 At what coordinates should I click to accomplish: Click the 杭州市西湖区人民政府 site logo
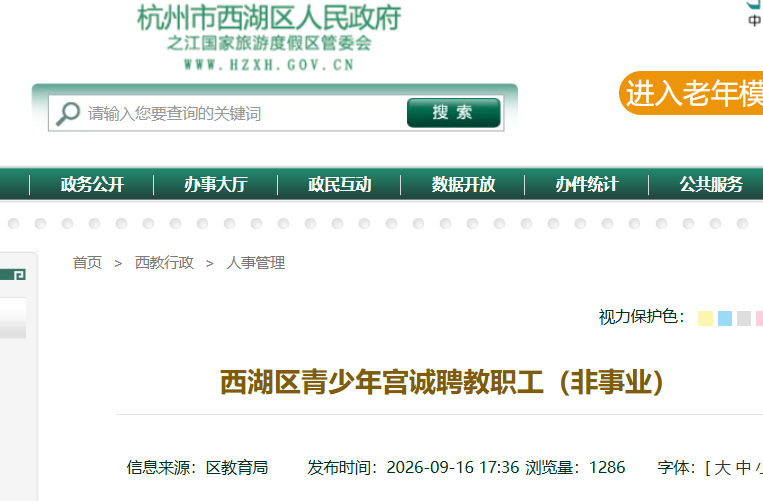269,18
